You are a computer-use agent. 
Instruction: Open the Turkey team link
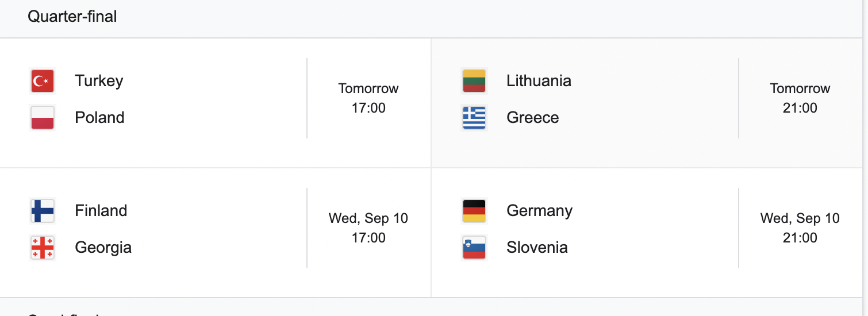point(99,81)
